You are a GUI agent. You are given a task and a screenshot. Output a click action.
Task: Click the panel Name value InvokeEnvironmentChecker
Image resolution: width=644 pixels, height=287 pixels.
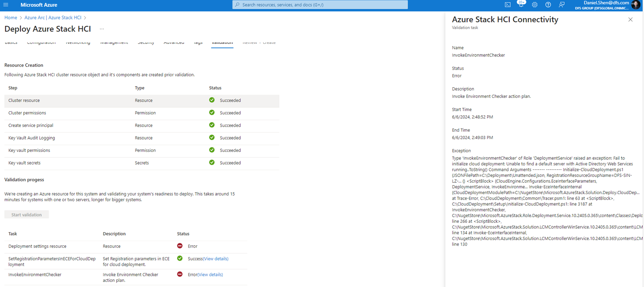coord(478,55)
